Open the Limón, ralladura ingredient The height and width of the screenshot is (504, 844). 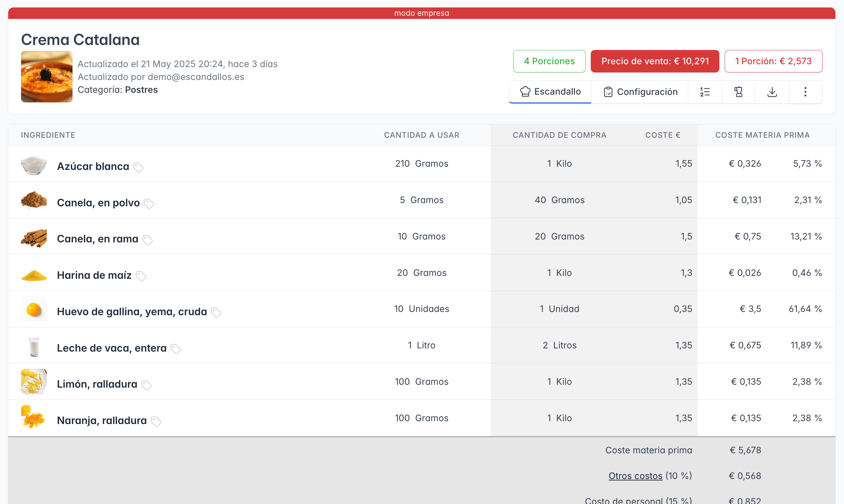97,384
